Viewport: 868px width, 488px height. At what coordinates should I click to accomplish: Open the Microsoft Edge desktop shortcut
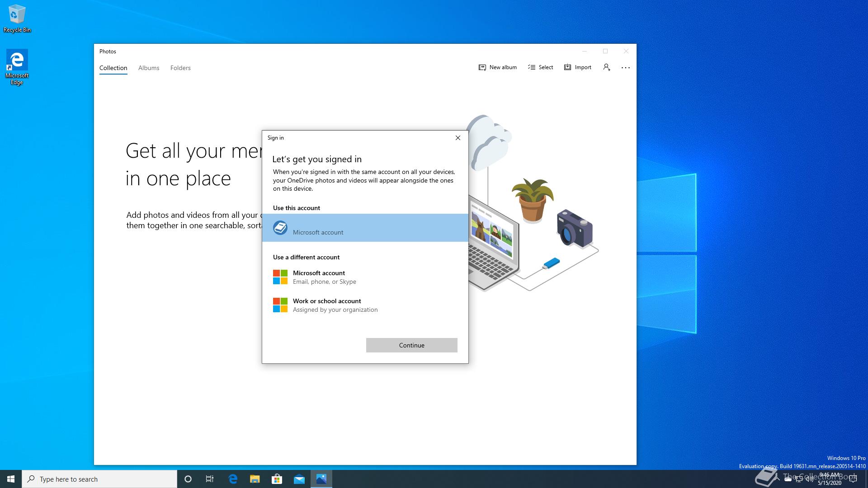tap(17, 67)
